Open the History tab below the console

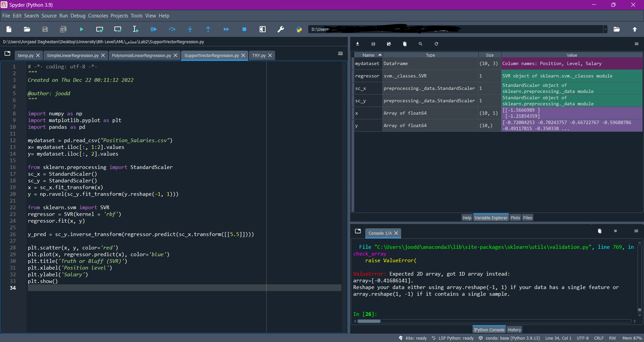(514, 330)
